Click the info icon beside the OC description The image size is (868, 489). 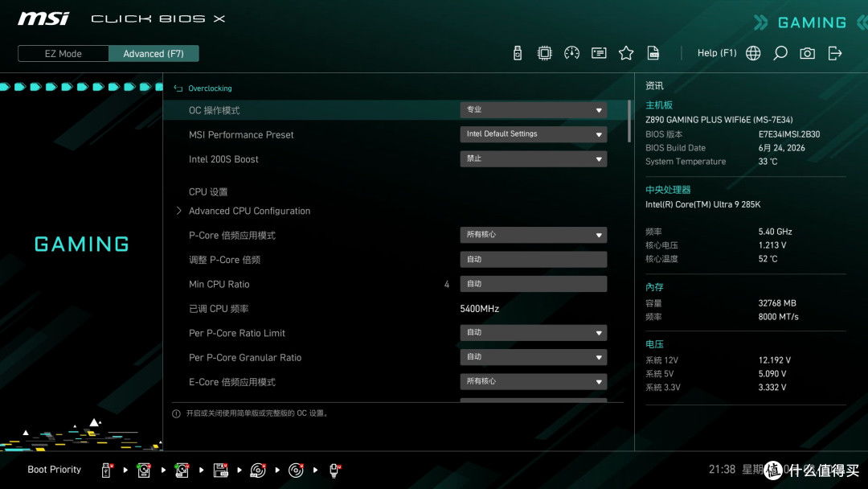pyautogui.click(x=176, y=413)
